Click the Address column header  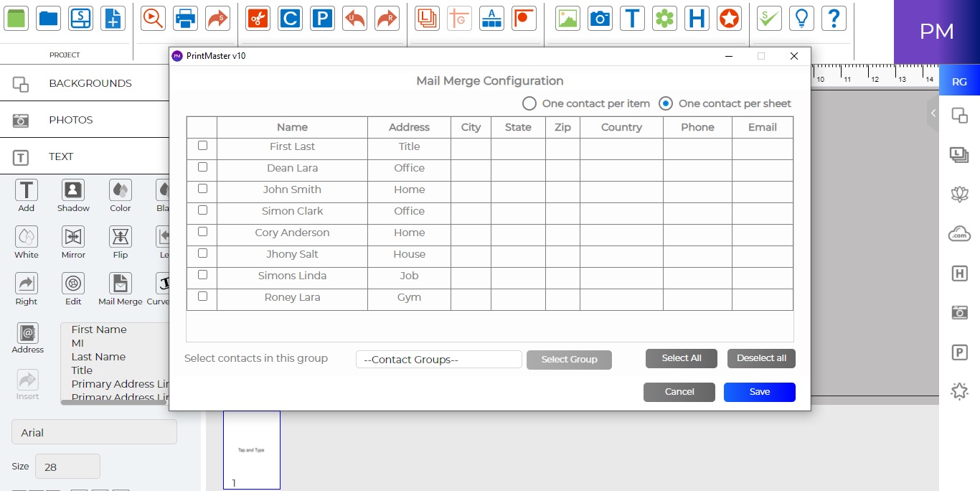[409, 127]
